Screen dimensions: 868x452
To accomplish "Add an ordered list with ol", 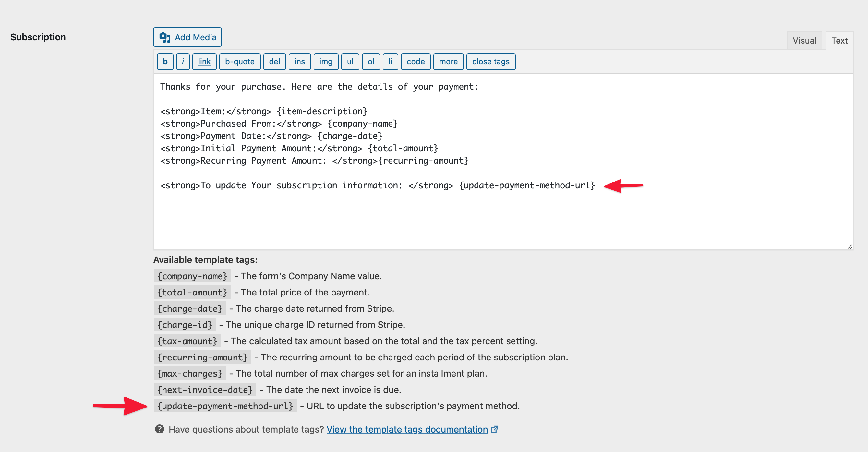I will [371, 62].
